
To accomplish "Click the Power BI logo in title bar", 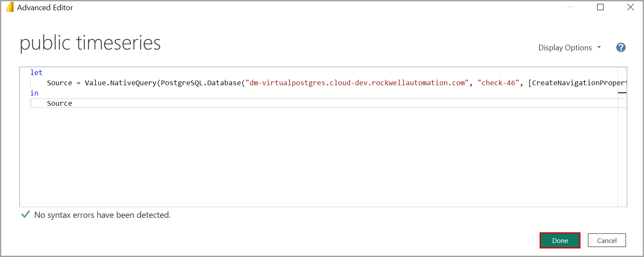I will point(10,7).
